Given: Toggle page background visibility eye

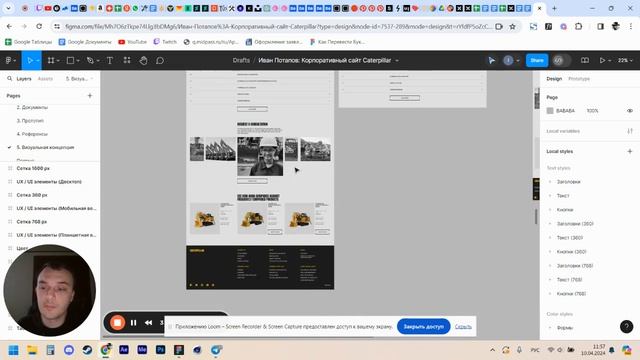Looking at the screenshot, I should [x=630, y=111].
